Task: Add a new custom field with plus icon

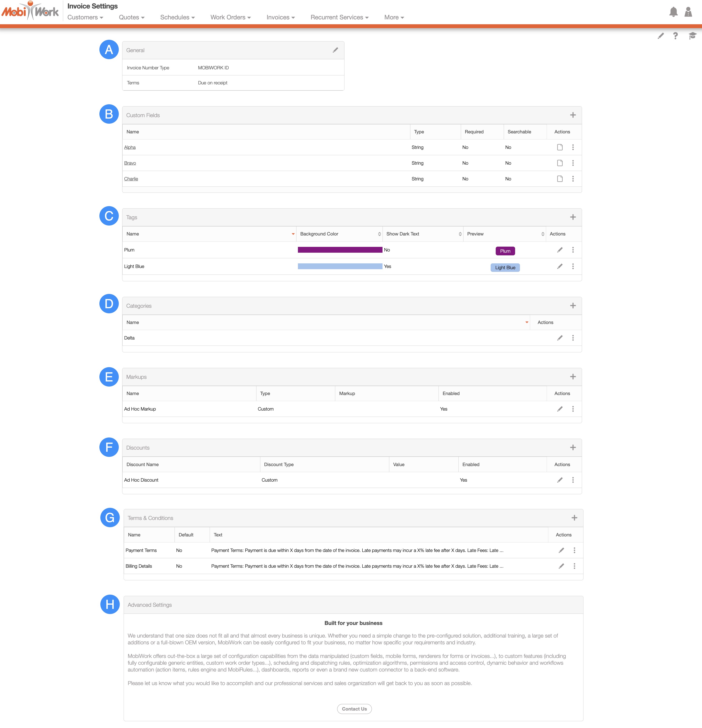Action: (x=573, y=115)
